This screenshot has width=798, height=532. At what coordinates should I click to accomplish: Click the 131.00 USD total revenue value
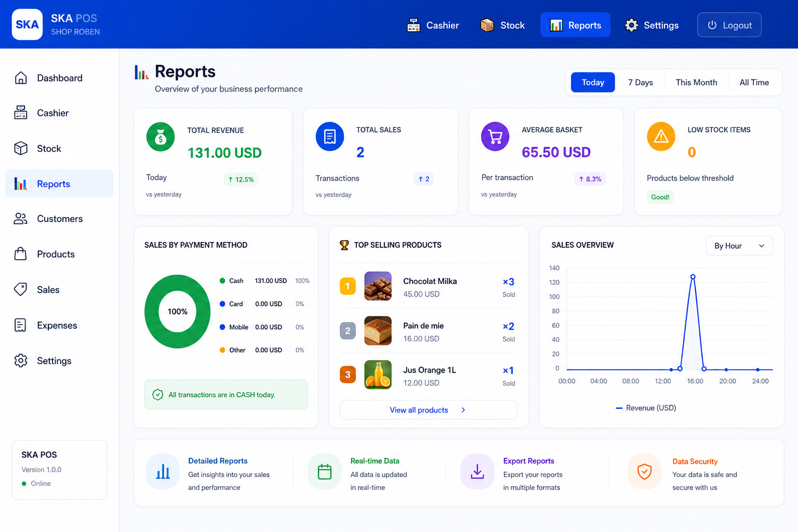224,153
